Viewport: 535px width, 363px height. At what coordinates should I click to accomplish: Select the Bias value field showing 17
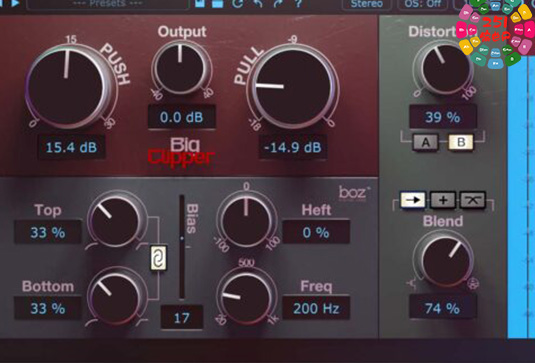[x=182, y=318]
